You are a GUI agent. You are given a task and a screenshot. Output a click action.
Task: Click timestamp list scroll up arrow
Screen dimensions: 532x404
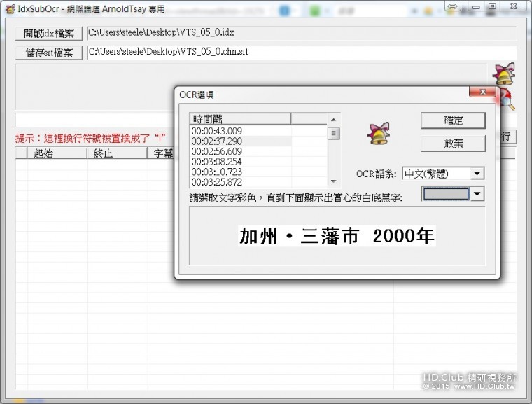[333, 120]
